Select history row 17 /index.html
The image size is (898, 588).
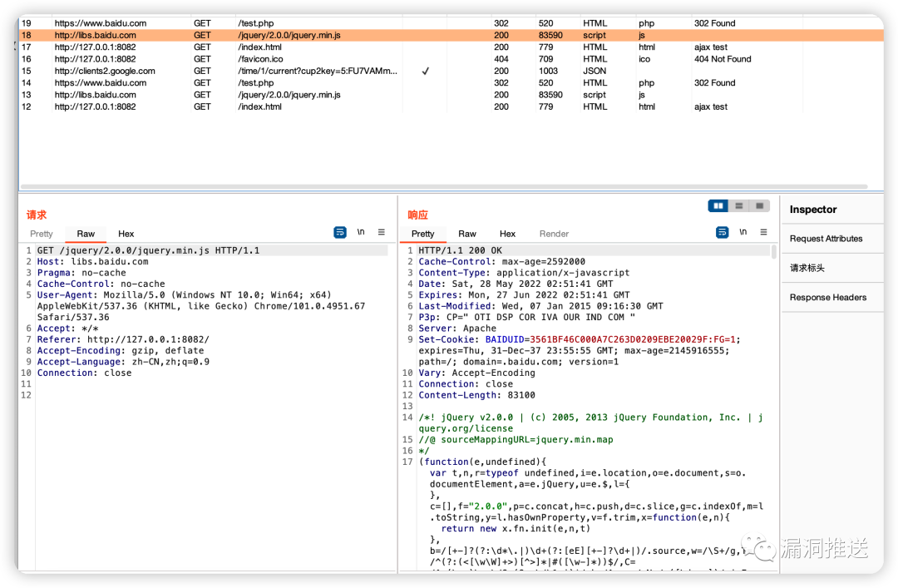point(451,47)
